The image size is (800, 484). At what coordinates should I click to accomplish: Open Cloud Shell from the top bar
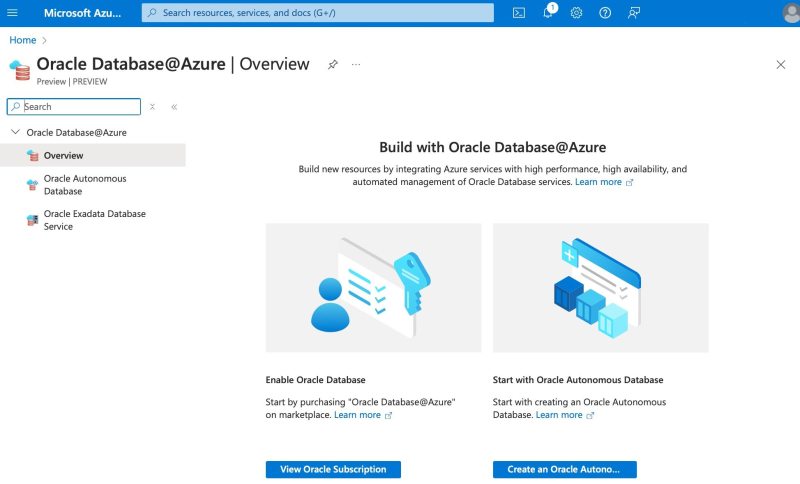click(518, 13)
